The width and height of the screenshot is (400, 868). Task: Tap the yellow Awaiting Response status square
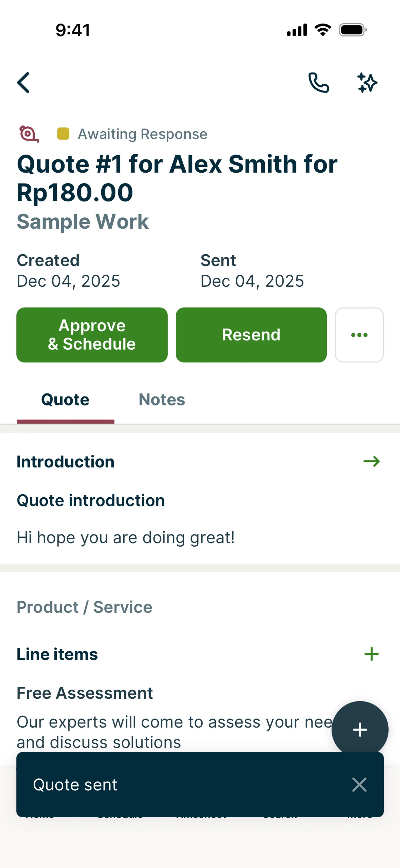[63, 134]
